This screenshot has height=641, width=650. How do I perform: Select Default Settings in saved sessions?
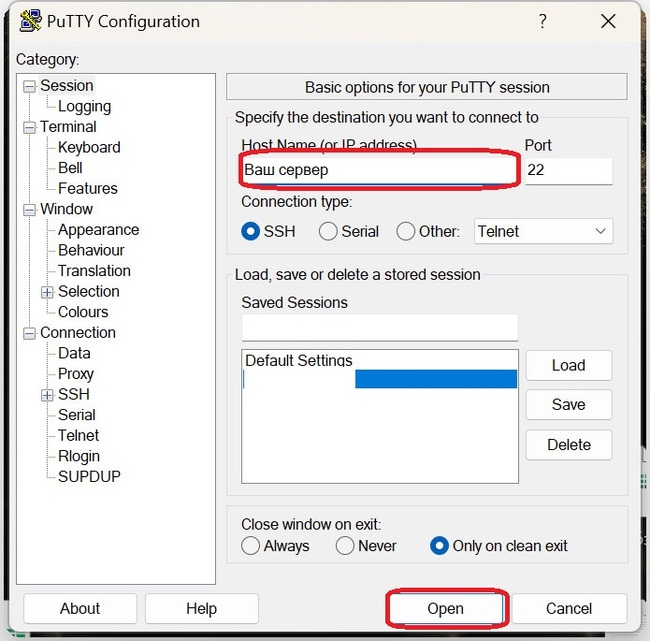[x=299, y=361]
